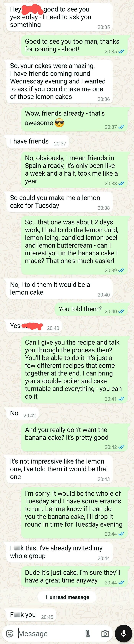The height and width of the screenshot is (644, 134).
Task: Tap the '1 unread message' divider
Action: pyautogui.click(x=67, y=597)
